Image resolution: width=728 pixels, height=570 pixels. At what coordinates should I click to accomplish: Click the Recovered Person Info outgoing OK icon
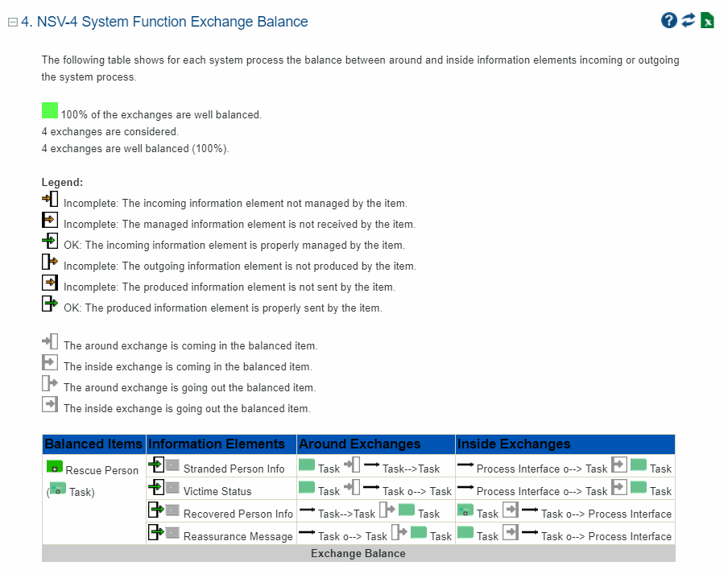tap(156, 510)
